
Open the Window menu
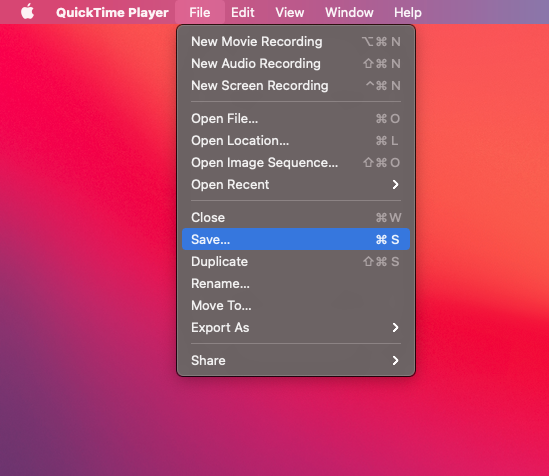coord(349,13)
